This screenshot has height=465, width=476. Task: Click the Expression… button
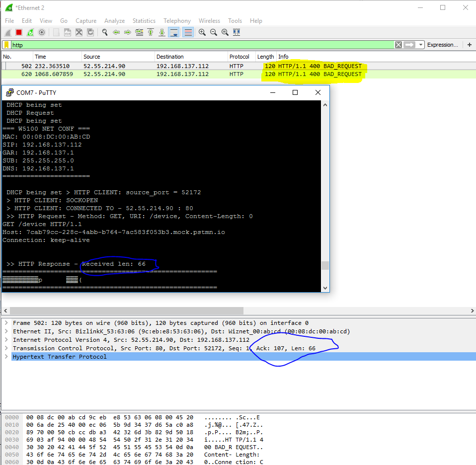(442, 45)
